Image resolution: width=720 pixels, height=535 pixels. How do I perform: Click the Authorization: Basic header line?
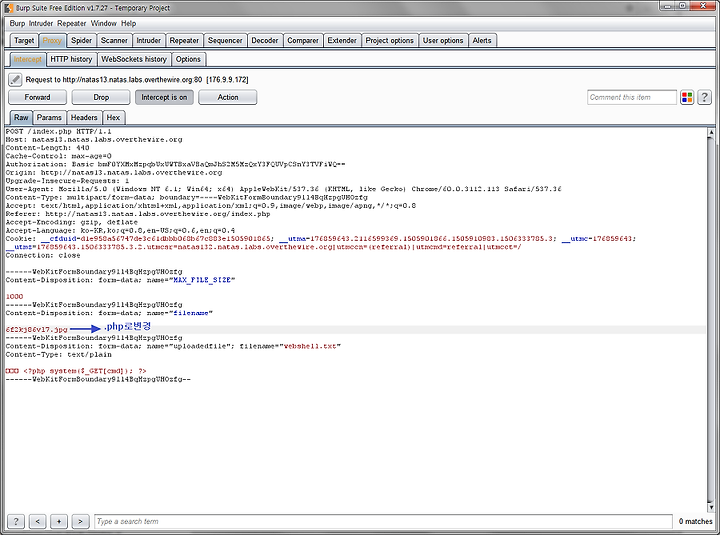175,164
